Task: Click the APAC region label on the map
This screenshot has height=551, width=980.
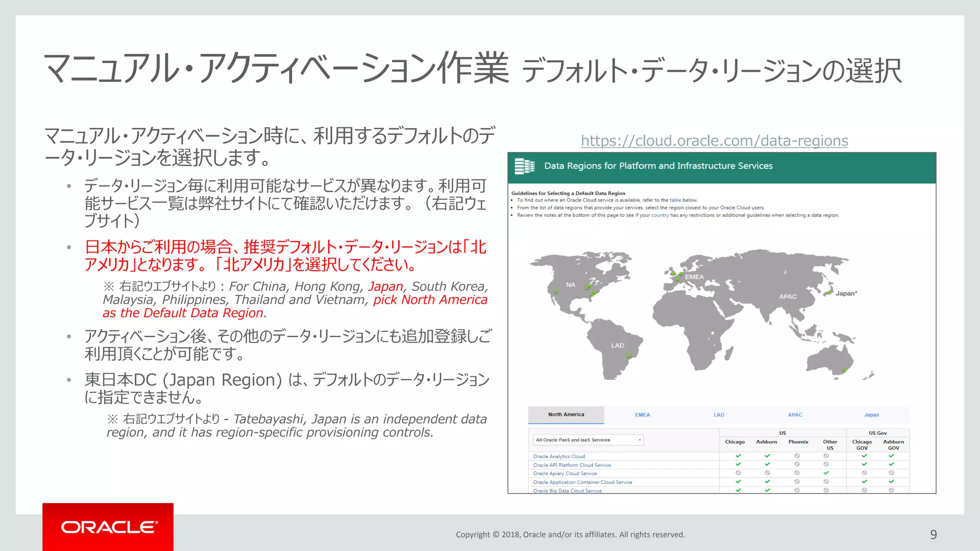Action: point(788,297)
